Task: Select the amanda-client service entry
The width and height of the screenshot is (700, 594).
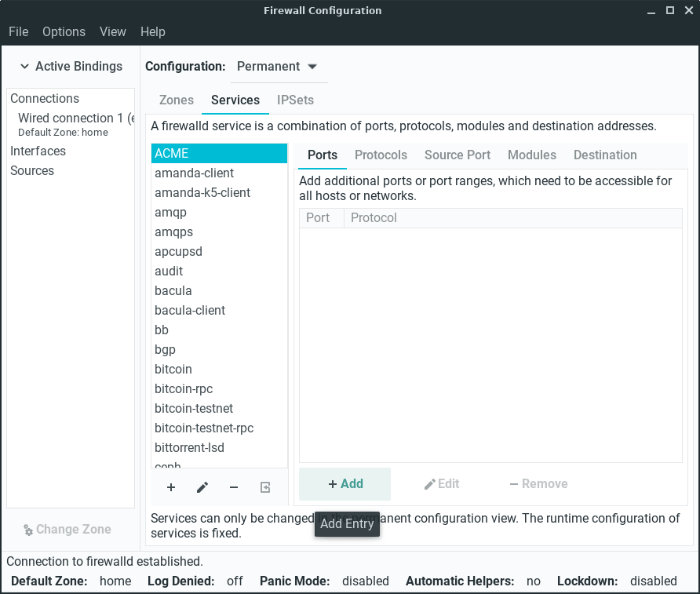Action: [x=194, y=173]
